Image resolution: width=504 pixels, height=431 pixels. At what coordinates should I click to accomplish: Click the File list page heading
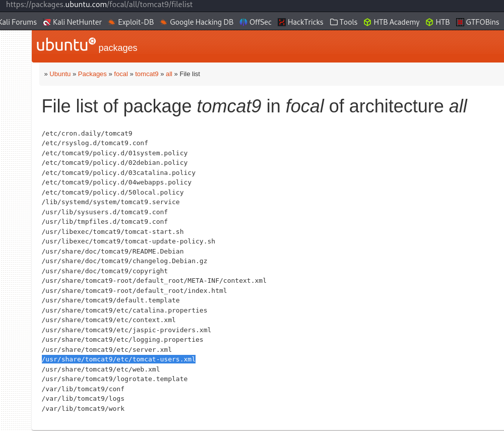tap(254, 106)
